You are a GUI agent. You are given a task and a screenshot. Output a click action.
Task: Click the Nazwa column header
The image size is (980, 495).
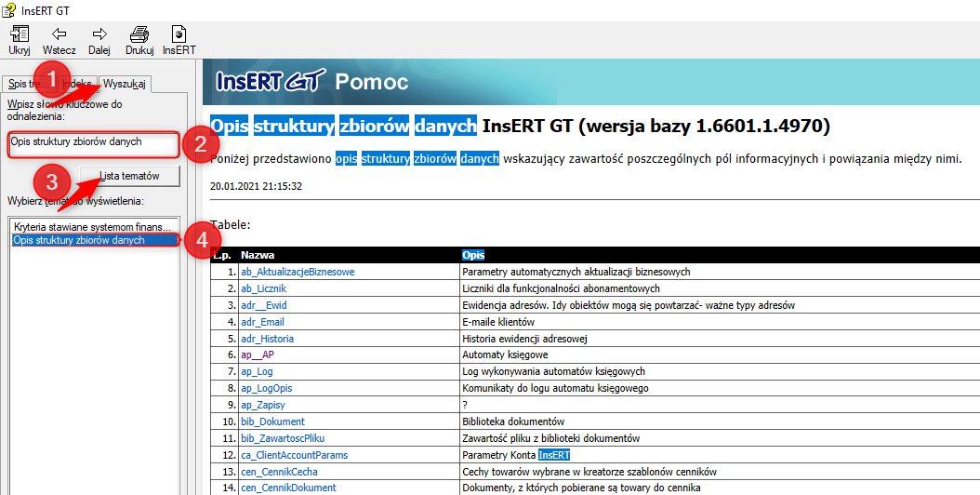(257, 255)
